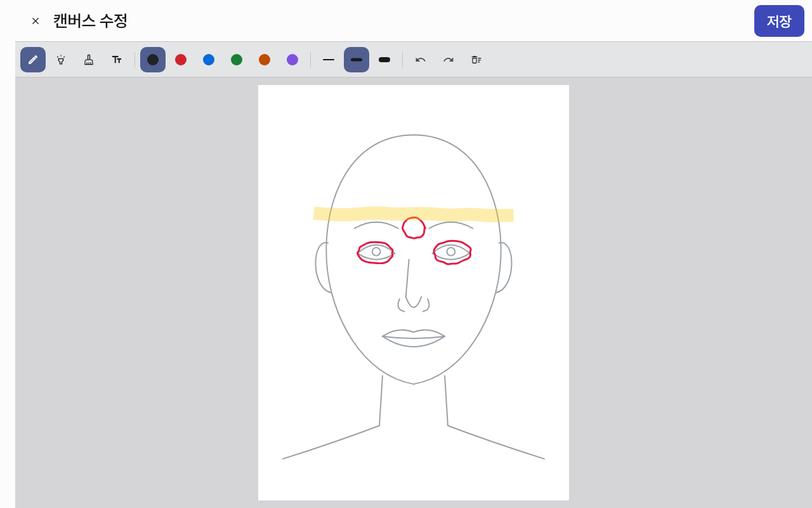Choose the purple color swatch
The image size is (812, 508).
(x=292, y=60)
